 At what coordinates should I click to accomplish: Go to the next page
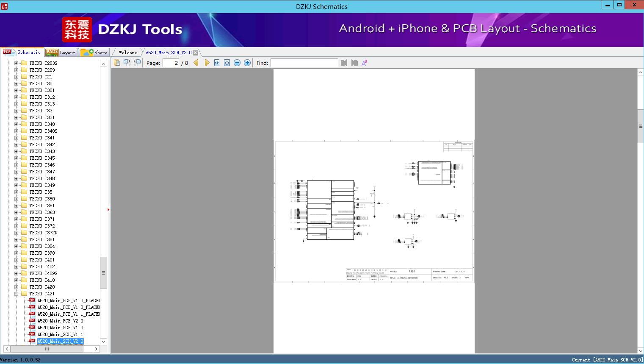coord(207,63)
